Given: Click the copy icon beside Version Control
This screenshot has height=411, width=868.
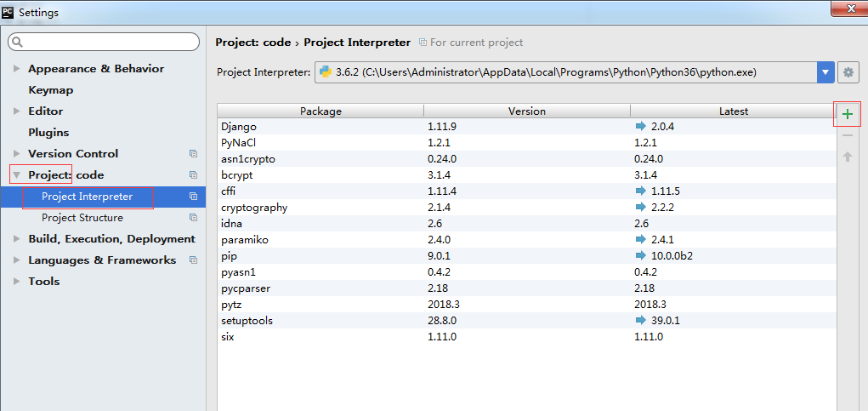Looking at the screenshot, I should (x=193, y=153).
